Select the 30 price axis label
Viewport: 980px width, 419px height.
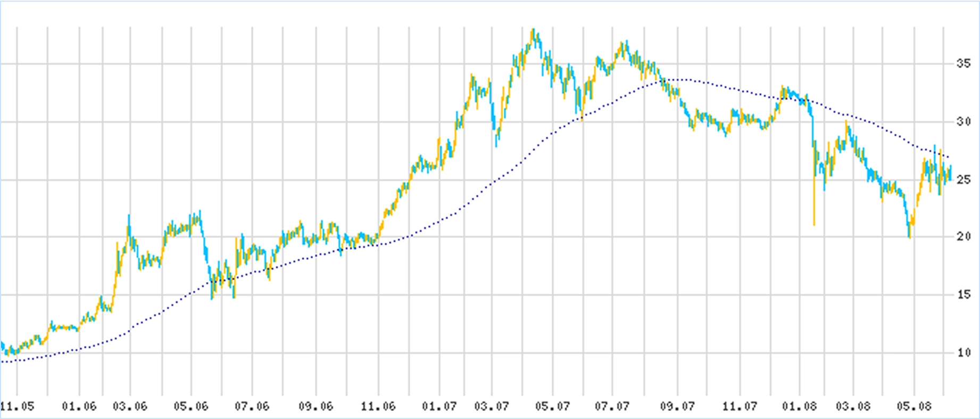[964, 122]
